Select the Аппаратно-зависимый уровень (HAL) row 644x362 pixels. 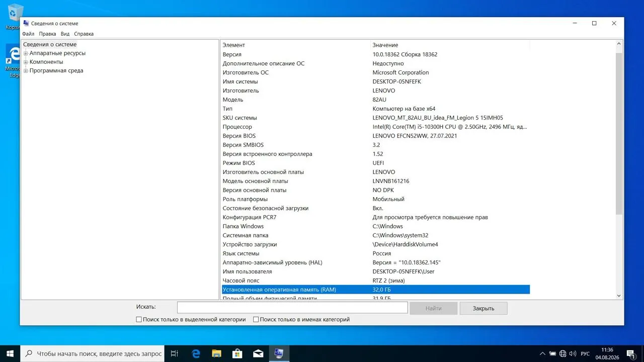376,262
